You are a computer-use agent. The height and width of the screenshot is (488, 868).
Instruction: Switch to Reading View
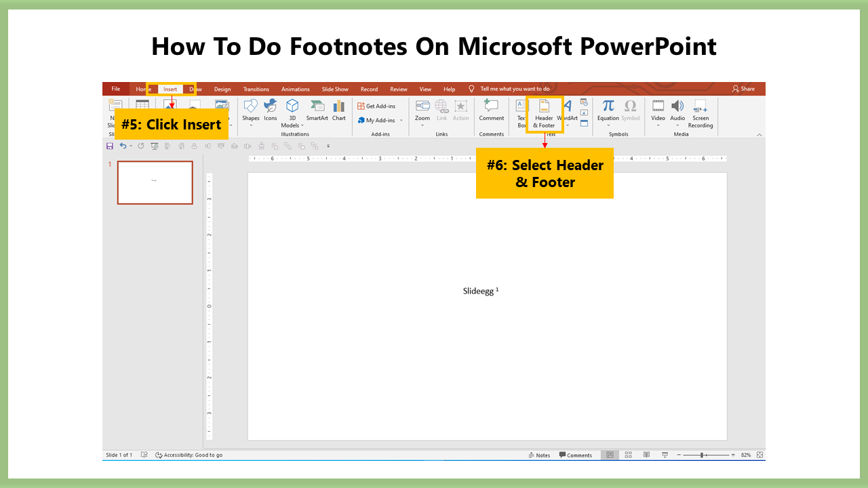pos(646,455)
